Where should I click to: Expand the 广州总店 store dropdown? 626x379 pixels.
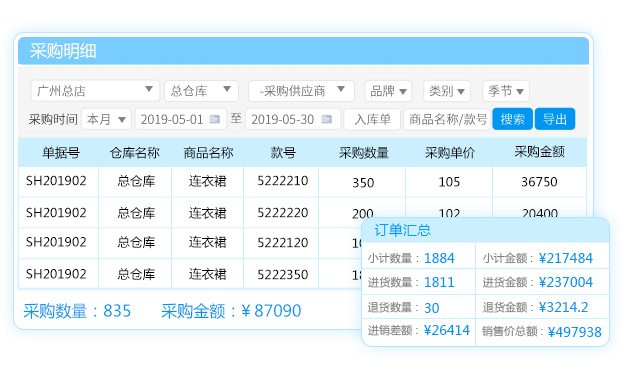(95, 91)
